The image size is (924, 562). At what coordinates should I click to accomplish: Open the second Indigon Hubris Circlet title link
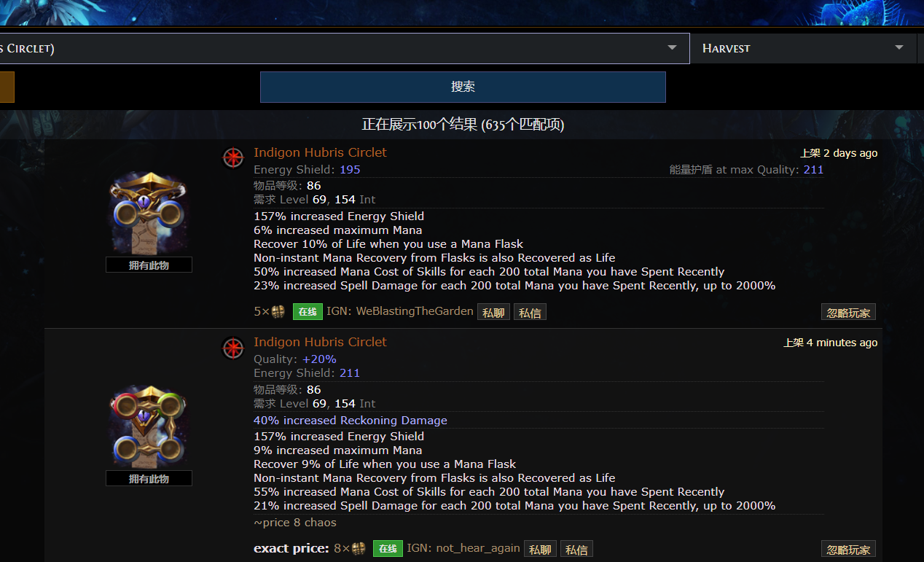pos(320,342)
